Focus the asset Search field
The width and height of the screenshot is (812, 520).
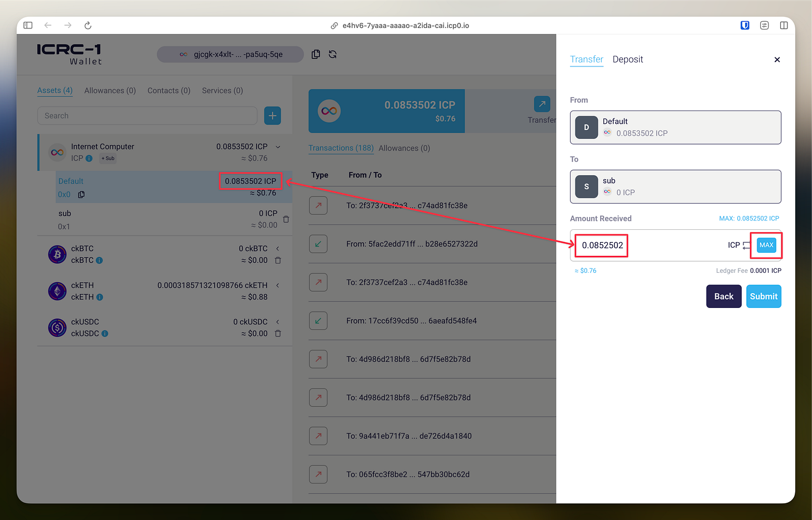click(147, 115)
